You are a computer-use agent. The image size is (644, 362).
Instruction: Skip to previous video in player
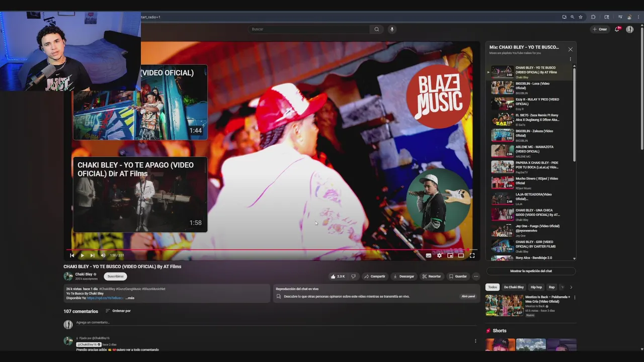pyautogui.click(x=72, y=255)
